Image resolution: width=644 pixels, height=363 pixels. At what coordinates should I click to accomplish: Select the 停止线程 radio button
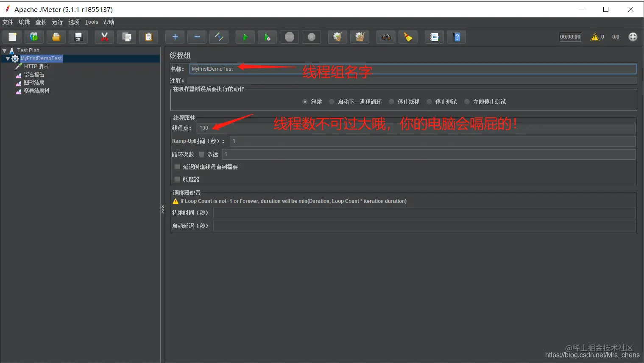[x=391, y=102]
